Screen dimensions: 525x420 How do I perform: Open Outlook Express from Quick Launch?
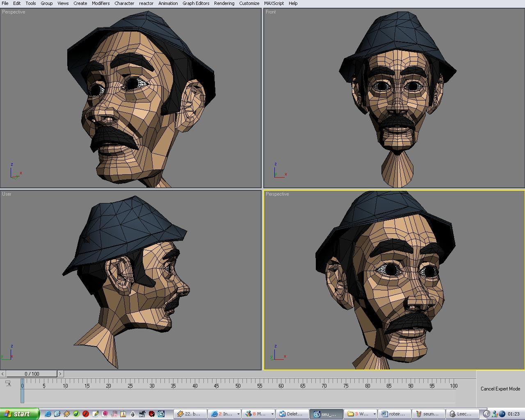[57, 414]
